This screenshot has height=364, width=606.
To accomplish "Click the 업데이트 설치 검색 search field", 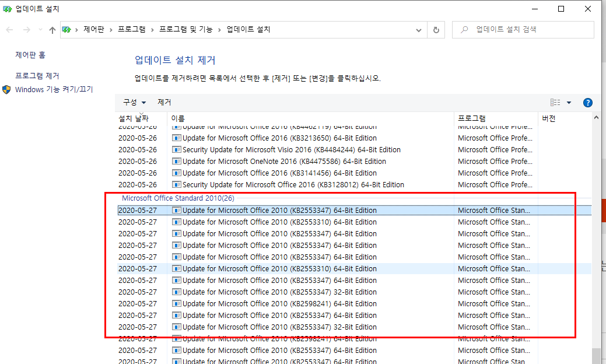I will click(x=523, y=29).
